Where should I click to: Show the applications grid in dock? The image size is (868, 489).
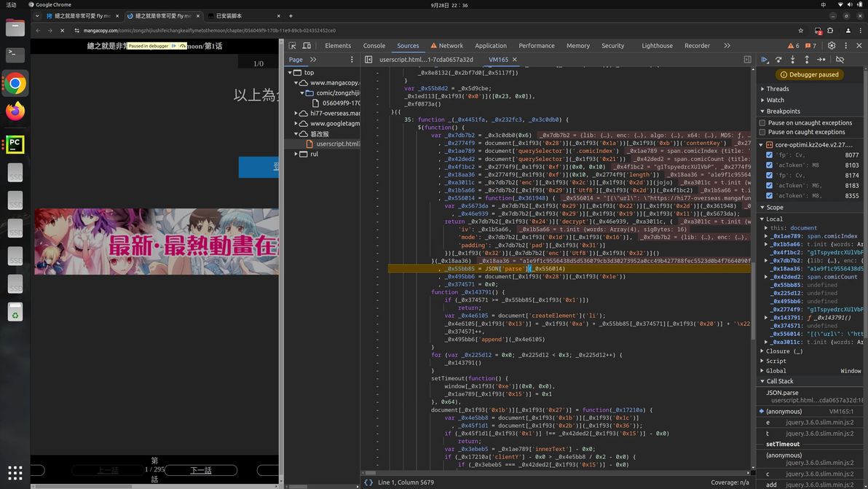point(15,473)
